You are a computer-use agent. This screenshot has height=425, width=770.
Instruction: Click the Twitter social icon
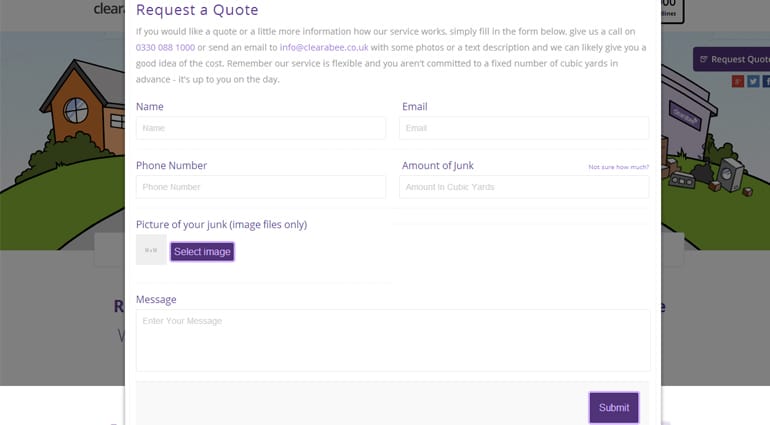752,81
